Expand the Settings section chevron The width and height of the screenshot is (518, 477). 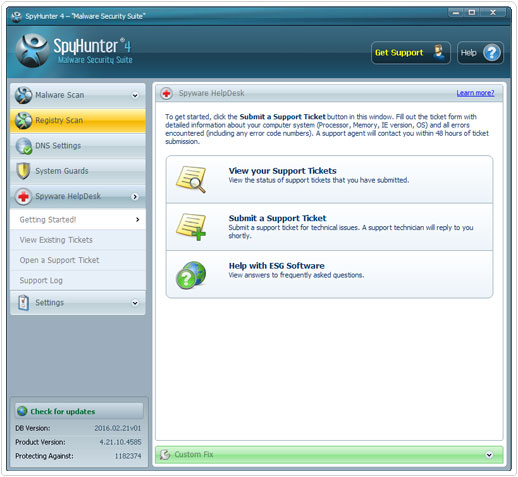[135, 303]
